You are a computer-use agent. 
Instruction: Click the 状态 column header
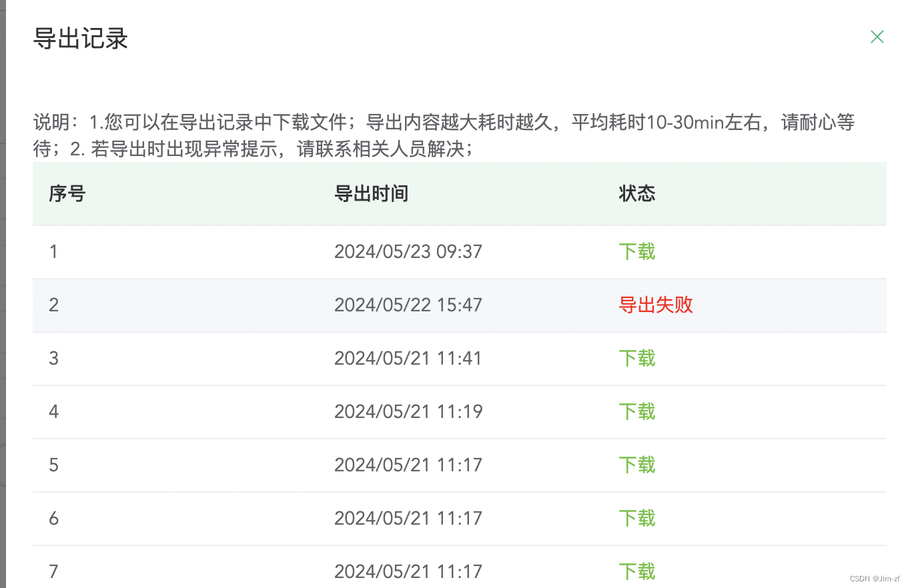click(x=636, y=193)
